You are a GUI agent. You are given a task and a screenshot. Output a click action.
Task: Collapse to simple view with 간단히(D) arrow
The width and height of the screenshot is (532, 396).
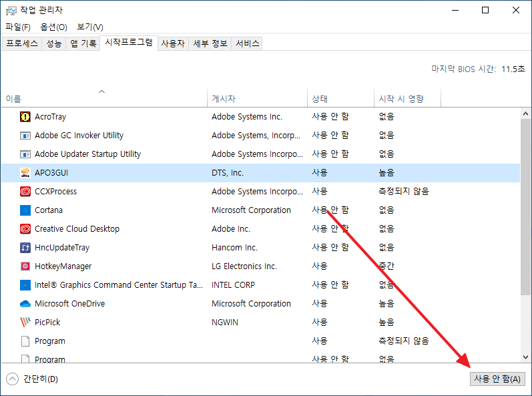[x=12, y=379]
